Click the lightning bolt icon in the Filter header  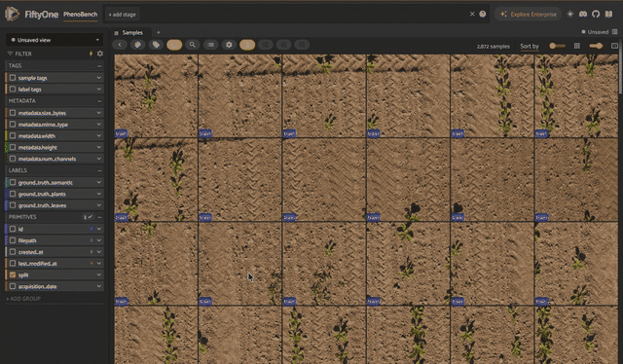[91, 54]
